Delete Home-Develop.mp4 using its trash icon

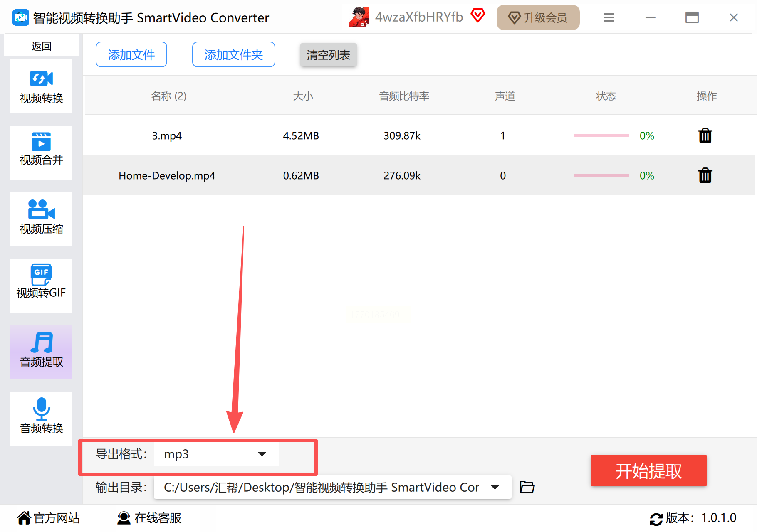(705, 175)
